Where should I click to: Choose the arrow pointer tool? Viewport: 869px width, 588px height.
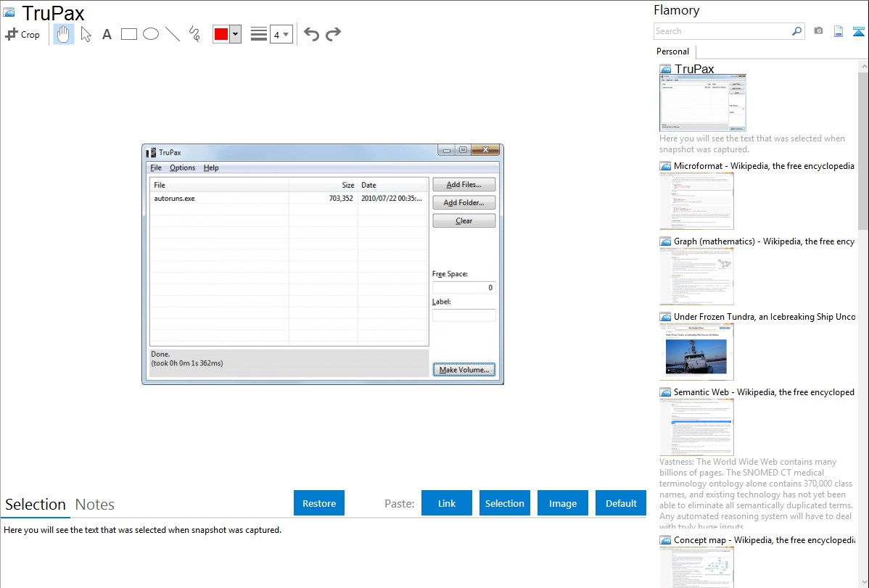pyautogui.click(x=86, y=34)
